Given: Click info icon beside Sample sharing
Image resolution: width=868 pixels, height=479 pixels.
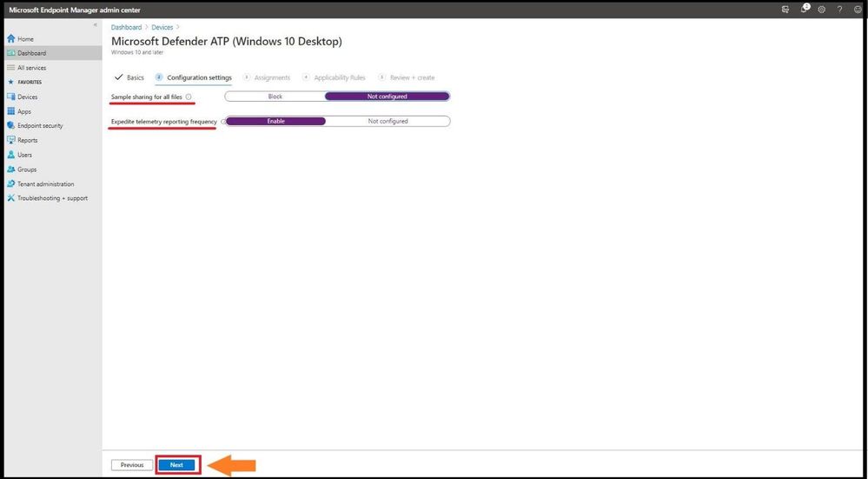Looking at the screenshot, I should pos(189,96).
